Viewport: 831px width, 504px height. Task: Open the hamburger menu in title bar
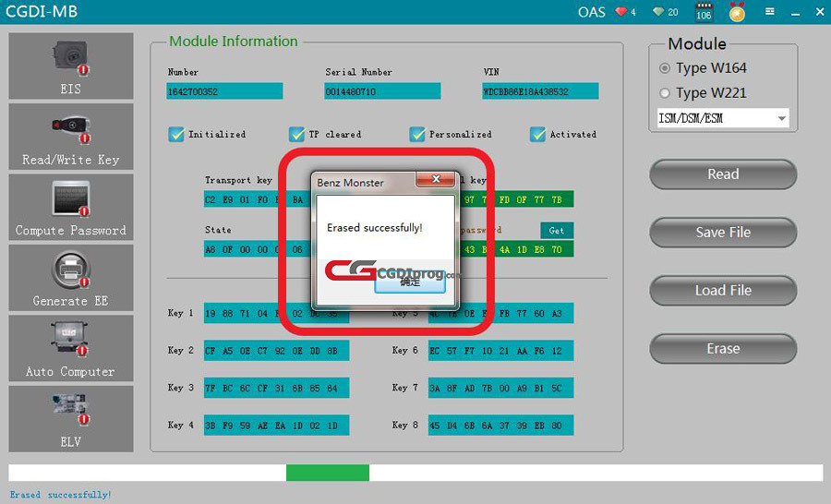click(x=770, y=12)
